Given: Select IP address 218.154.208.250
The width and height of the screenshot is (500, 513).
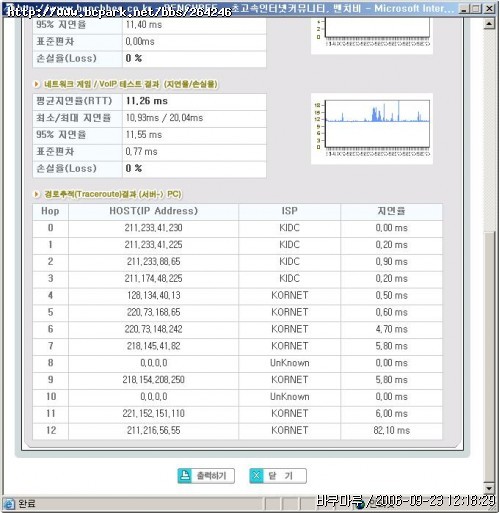Looking at the screenshot, I should pos(153,380).
